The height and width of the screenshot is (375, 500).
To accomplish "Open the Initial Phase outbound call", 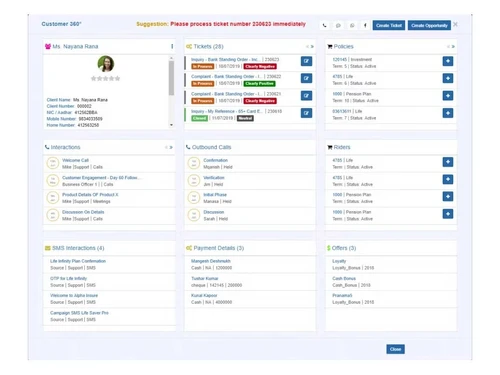I will 215,195.
